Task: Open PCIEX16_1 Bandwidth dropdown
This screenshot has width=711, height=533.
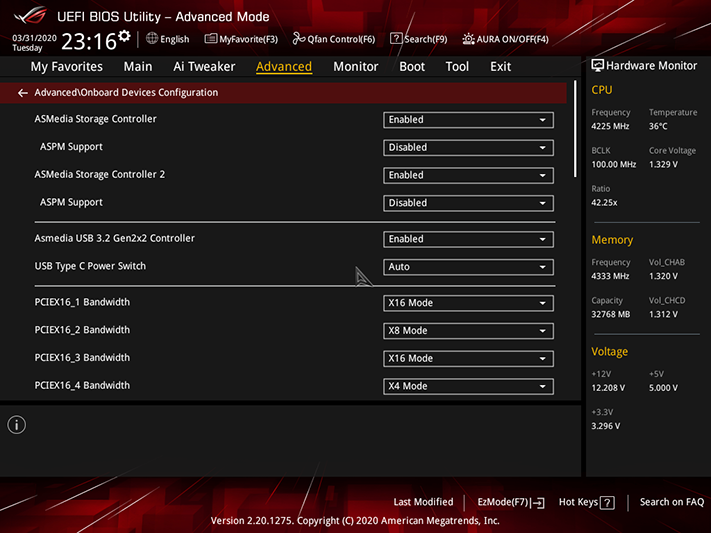Action: click(x=468, y=303)
